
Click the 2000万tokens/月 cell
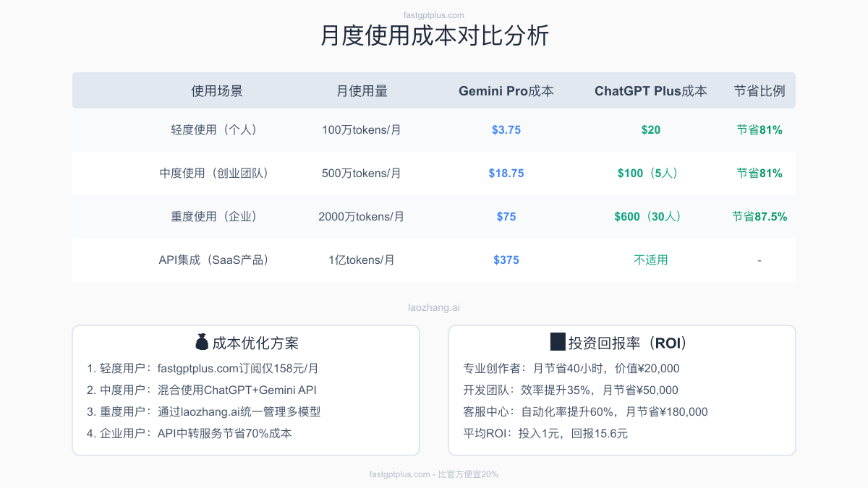(x=362, y=217)
